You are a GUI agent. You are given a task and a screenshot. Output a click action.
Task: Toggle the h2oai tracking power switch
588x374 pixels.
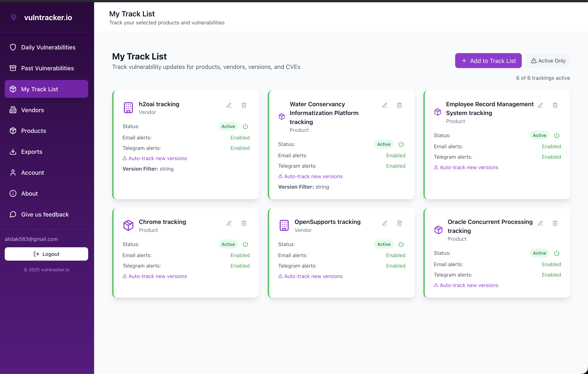(x=245, y=126)
